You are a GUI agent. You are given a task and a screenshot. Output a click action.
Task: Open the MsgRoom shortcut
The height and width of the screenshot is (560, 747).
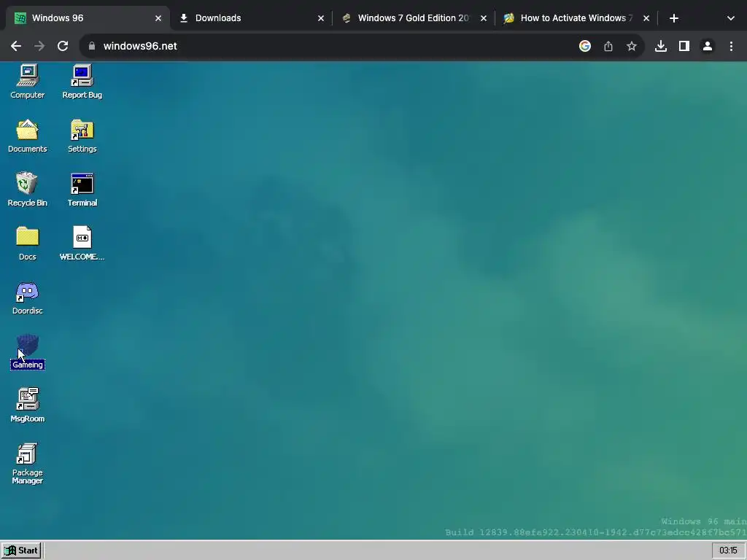tap(28, 405)
